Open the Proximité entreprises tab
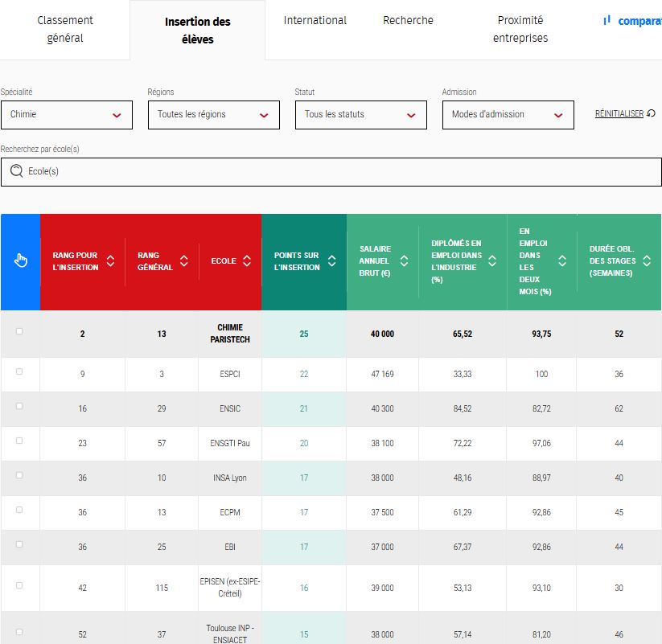Image resolution: width=662 pixels, height=644 pixels. point(520,30)
